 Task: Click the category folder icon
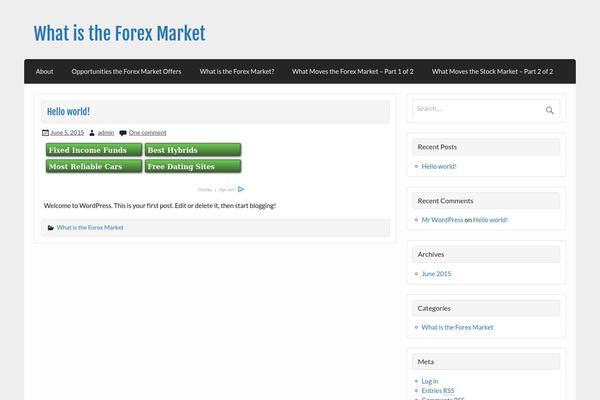tap(51, 228)
